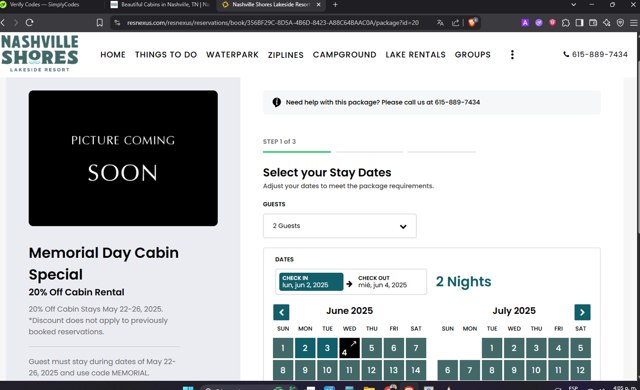Open the CAMPGROUND menu item
640x390 pixels.
pos(344,55)
